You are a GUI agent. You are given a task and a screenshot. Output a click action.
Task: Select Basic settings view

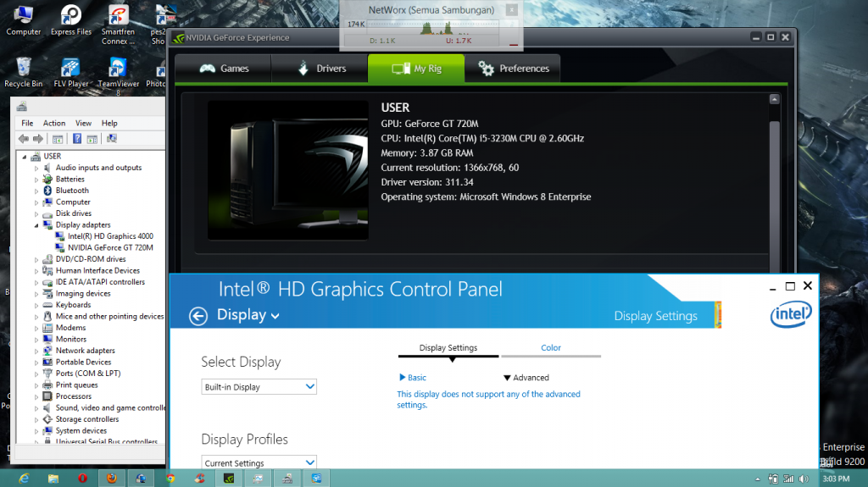point(413,378)
